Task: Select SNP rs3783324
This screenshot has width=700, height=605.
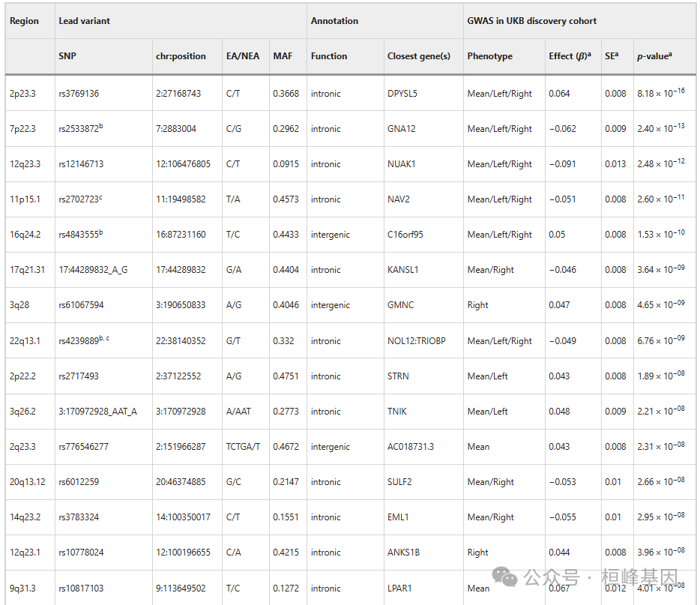Action: click(79, 517)
